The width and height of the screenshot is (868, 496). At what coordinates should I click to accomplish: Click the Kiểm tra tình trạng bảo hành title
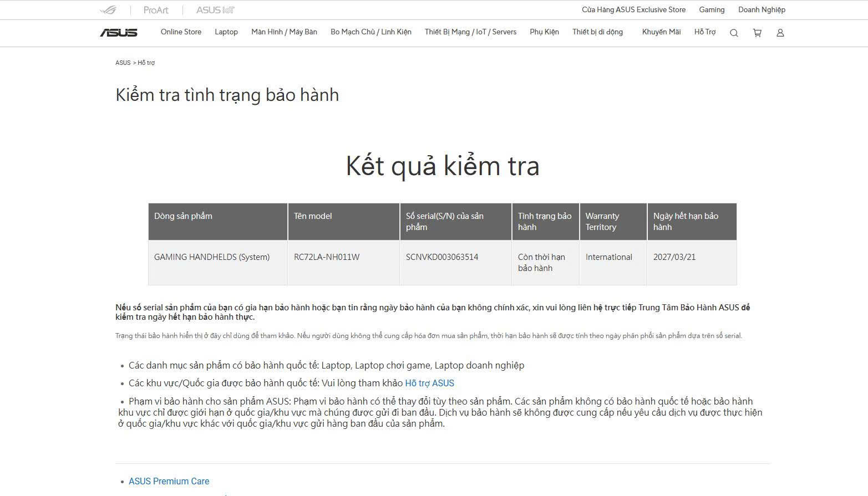(227, 95)
